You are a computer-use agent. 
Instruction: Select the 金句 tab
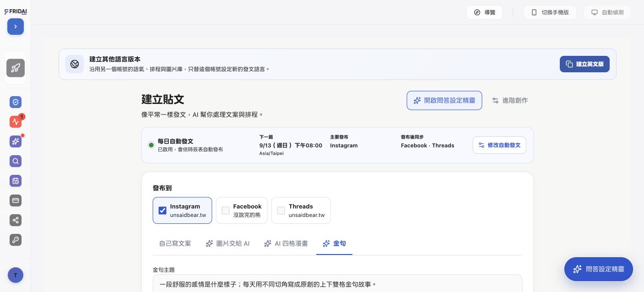tap(334, 243)
